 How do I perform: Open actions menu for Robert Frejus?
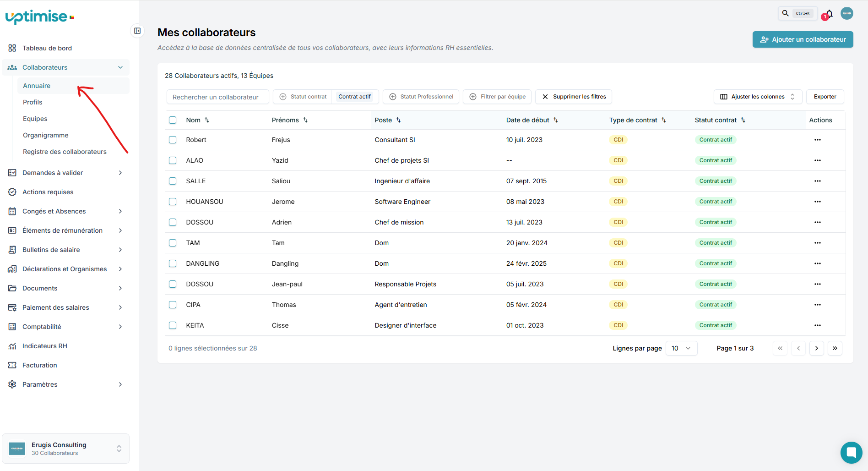point(818,140)
